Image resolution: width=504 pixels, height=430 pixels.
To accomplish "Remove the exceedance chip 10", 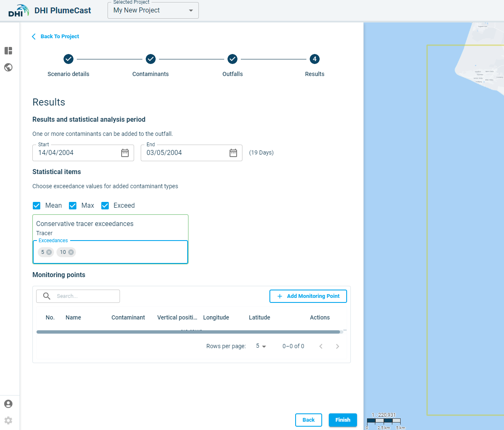I will tap(71, 252).
